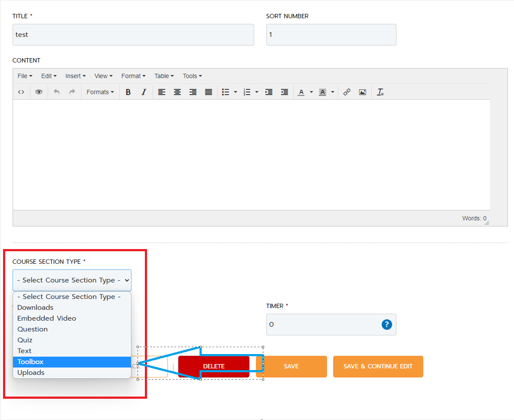Click inside the TITLE input field
The width and height of the screenshot is (514, 420).
(x=133, y=35)
